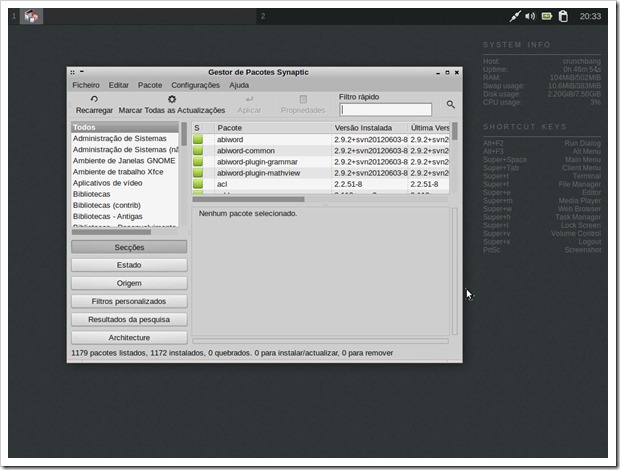Click the Resultados da pesquisa button
The image size is (620, 470).
[129, 319]
